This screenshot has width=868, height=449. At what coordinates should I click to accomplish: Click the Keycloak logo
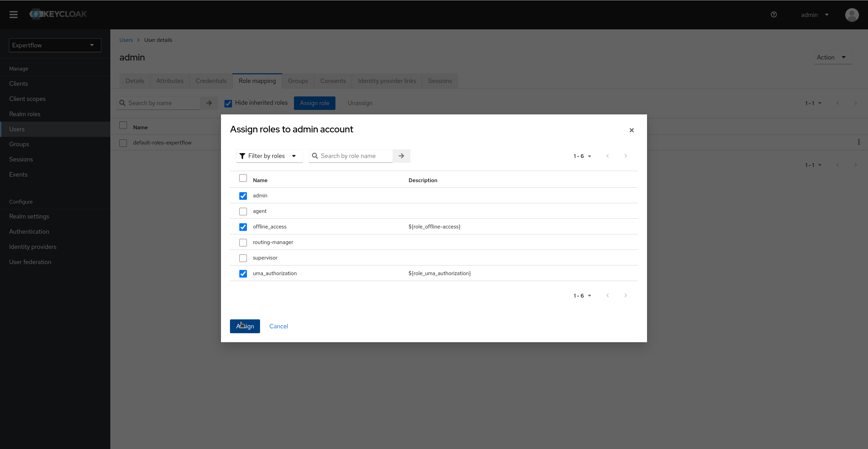tap(57, 14)
